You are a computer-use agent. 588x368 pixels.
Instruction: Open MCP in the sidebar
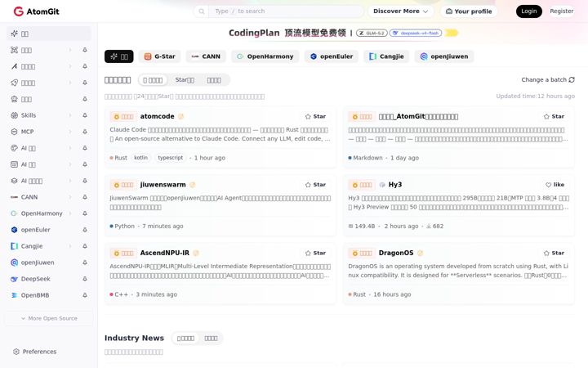pyautogui.click(x=27, y=132)
